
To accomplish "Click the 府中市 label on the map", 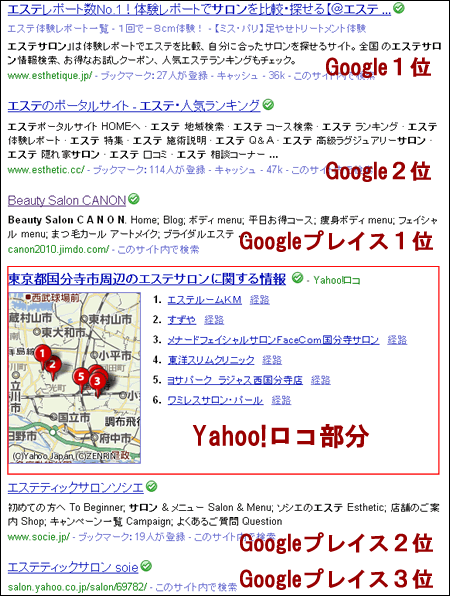I will pos(115,438).
